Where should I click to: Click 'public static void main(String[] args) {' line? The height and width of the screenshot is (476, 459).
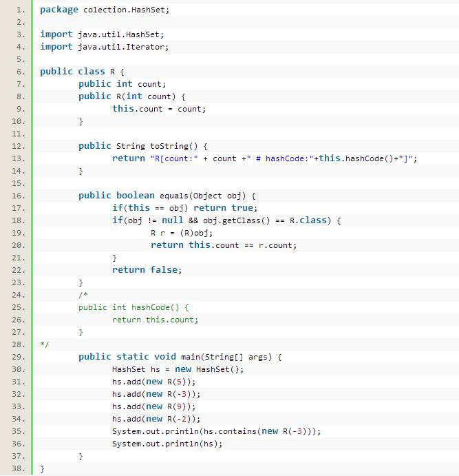[x=180, y=357]
